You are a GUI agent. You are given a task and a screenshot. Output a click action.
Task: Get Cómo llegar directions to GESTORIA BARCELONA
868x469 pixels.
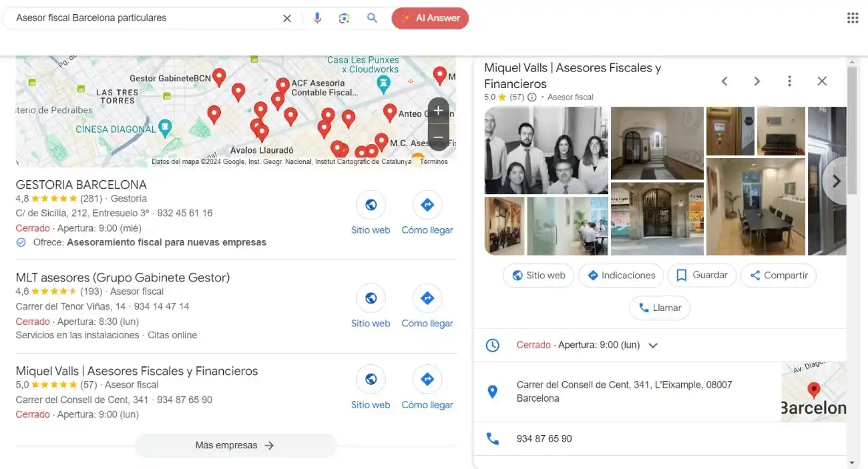427,213
